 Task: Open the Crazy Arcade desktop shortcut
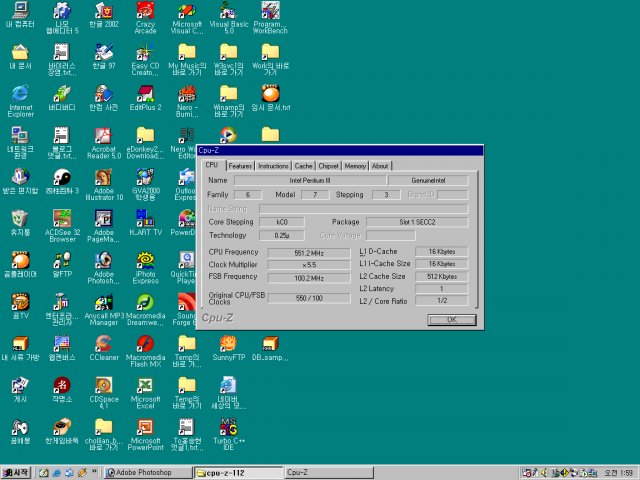click(x=145, y=18)
